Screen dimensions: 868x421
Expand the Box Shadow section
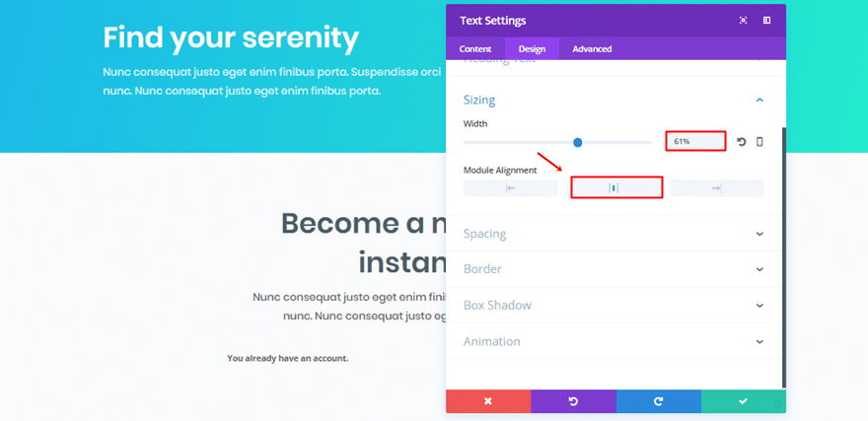(614, 305)
